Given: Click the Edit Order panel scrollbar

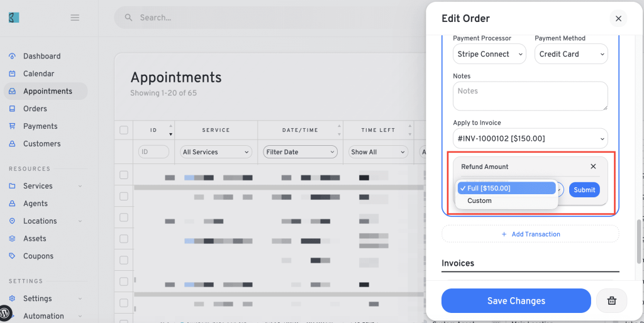Looking at the screenshot, I should click(x=638, y=241).
